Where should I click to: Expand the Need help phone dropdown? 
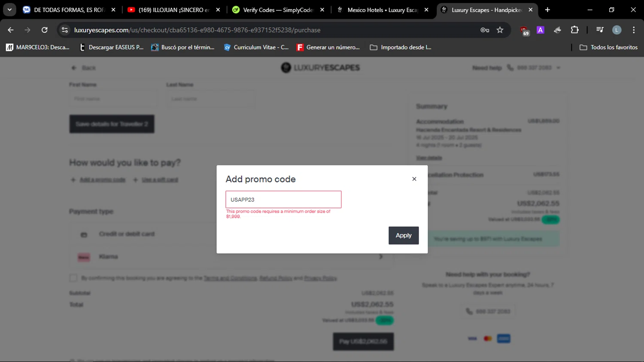tap(558, 68)
